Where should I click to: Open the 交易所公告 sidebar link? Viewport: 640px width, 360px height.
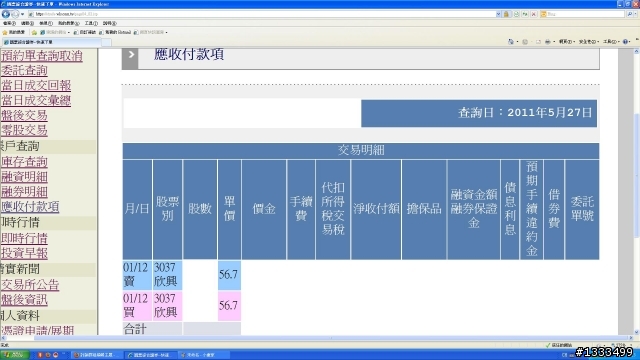click(30, 284)
